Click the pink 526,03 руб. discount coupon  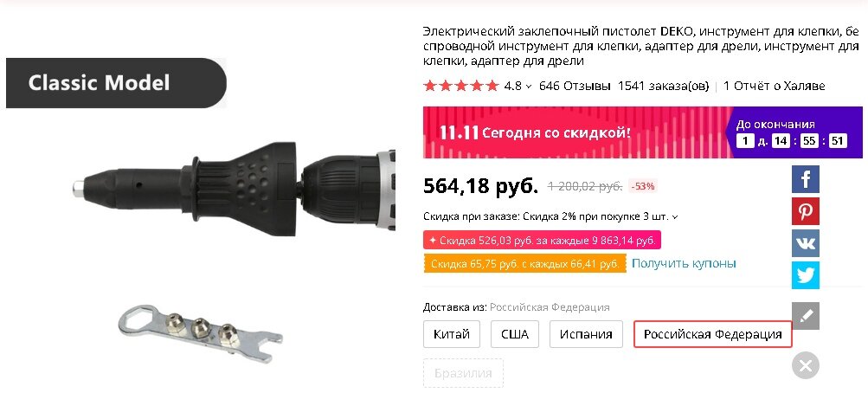click(542, 241)
